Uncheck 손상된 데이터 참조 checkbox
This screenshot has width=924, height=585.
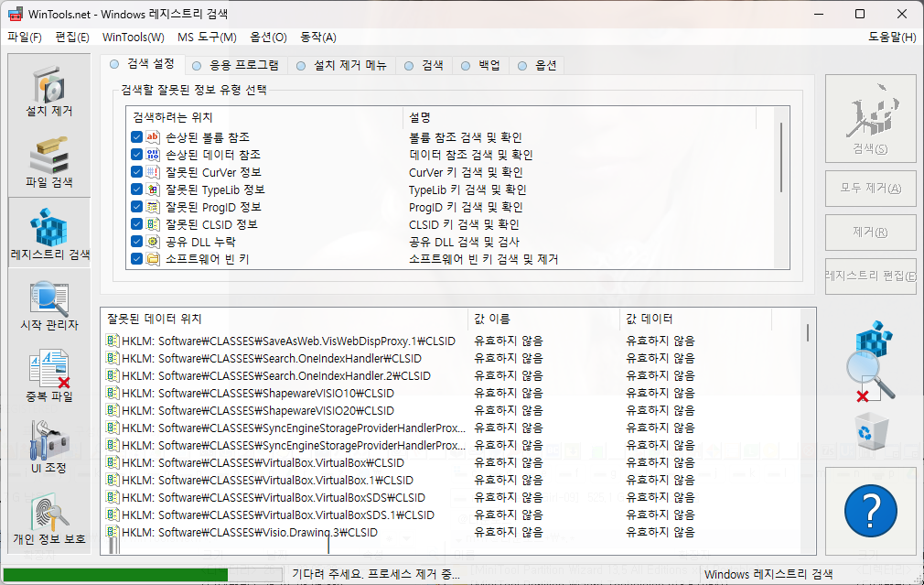136,155
